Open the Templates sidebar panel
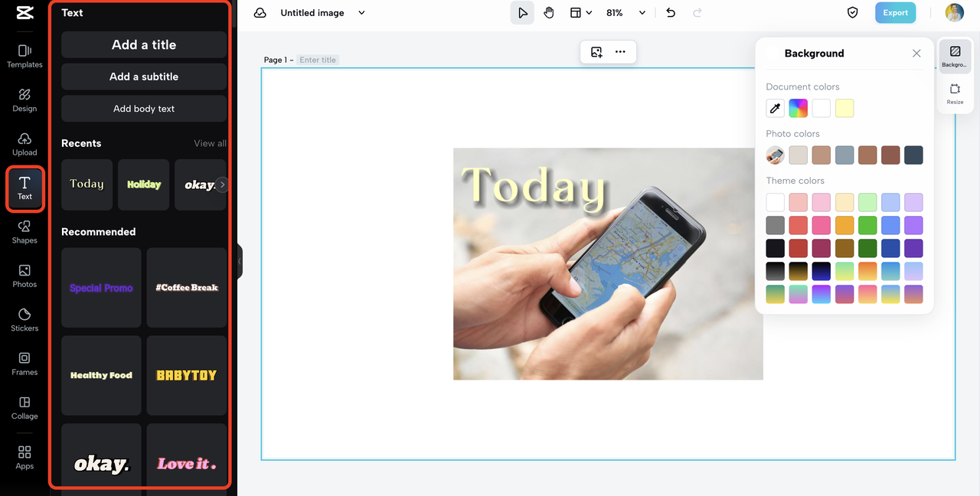 (x=24, y=57)
